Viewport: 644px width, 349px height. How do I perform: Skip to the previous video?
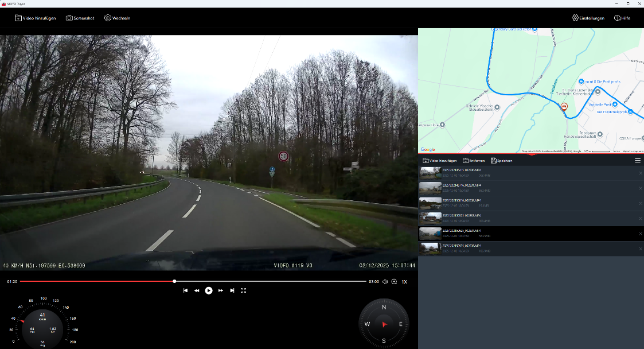tap(185, 290)
